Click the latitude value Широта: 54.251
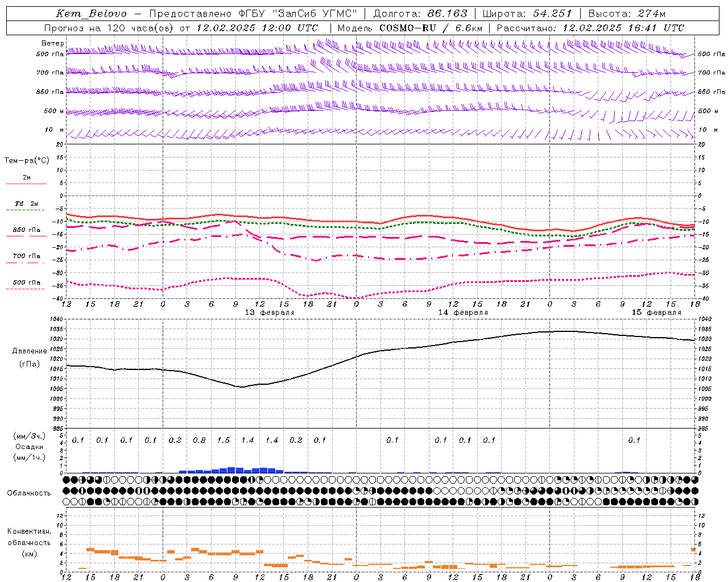Screen dimensions: 728x582 [x=527, y=14]
